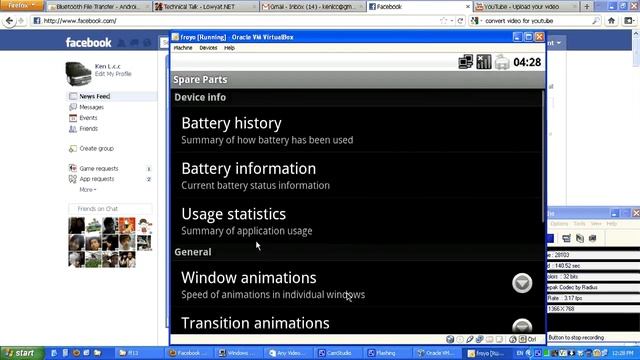Image resolution: width=640 pixels, height=360 pixels.
Task: Open Windows Start menu
Action: pyautogui.click(x=21, y=353)
